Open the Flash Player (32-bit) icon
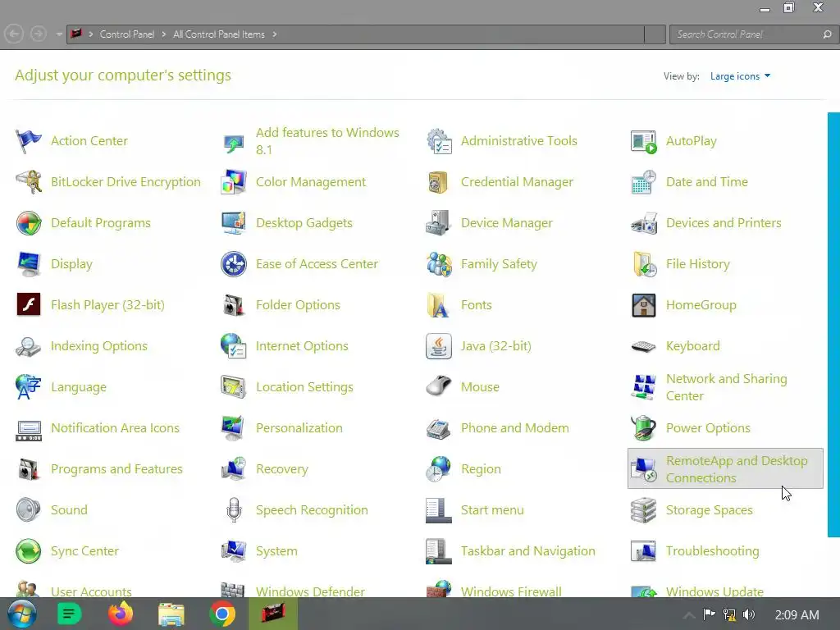This screenshot has width=840, height=630. tap(29, 305)
